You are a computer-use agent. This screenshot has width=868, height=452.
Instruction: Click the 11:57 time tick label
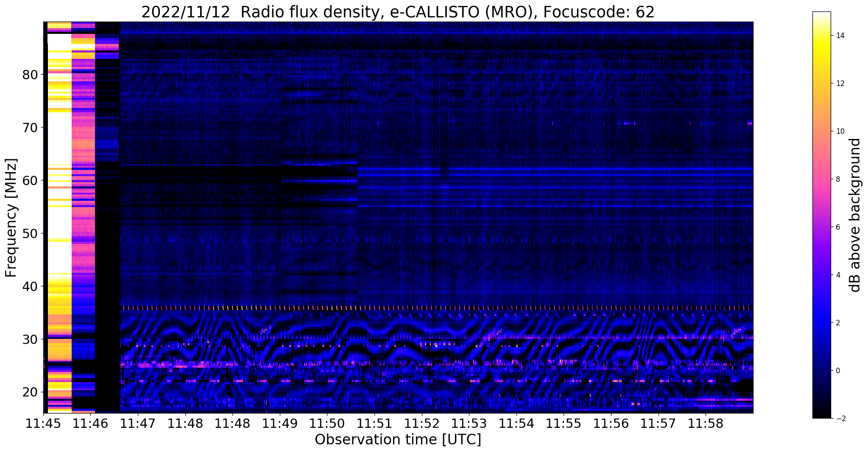click(x=658, y=424)
